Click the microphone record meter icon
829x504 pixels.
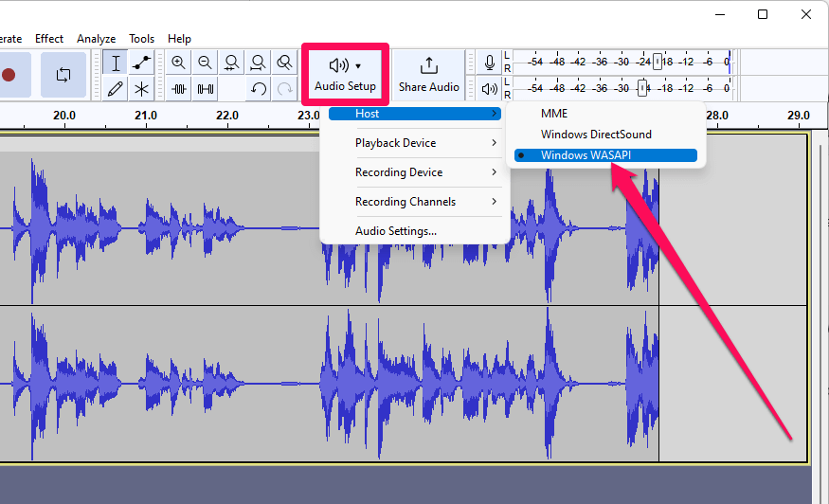tap(490, 63)
